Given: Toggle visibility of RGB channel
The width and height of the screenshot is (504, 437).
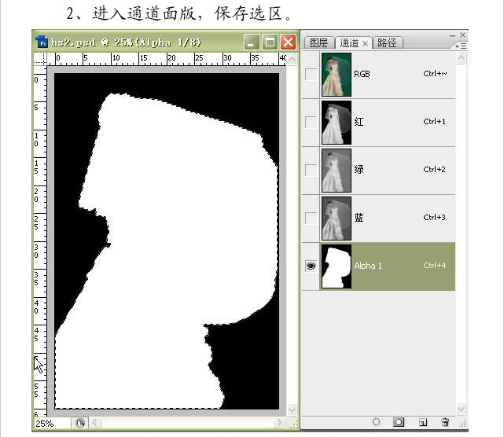Looking at the screenshot, I should pos(311,75).
